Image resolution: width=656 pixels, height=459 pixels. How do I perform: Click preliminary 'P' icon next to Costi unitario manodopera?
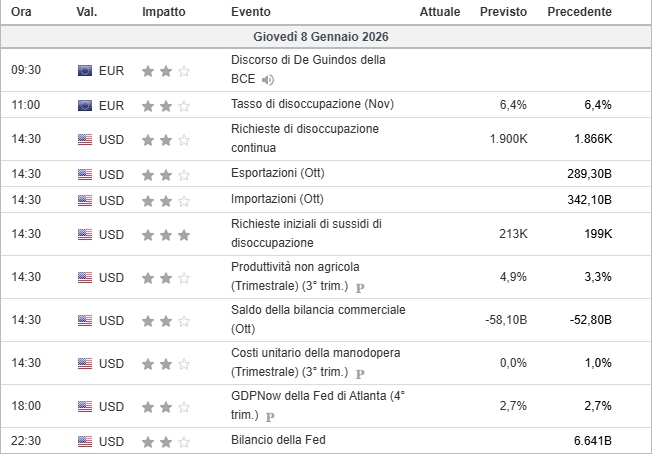(x=358, y=373)
